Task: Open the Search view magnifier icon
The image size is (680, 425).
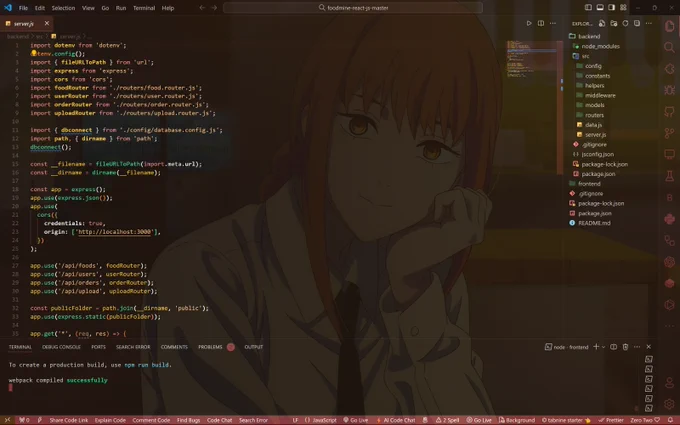Action: [x=669, y=47]
